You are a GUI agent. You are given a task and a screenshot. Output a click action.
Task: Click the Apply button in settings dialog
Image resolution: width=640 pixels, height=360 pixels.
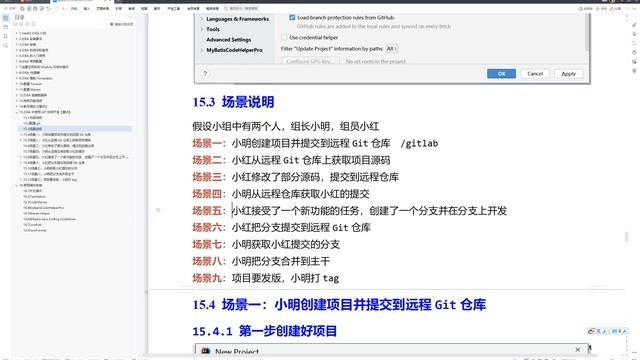tap(568, 74)
